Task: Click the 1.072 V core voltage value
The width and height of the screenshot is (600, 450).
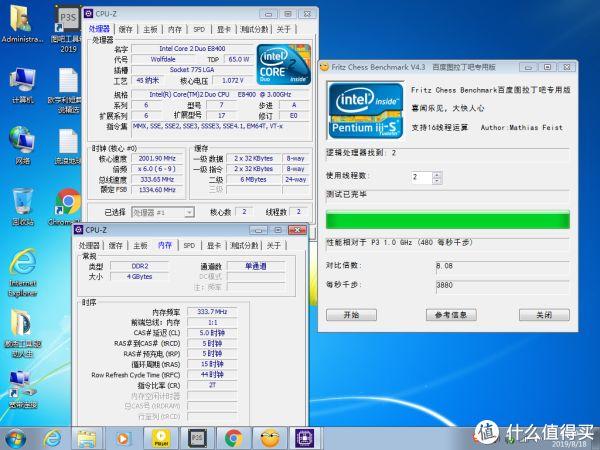Action: pos(233,80)
